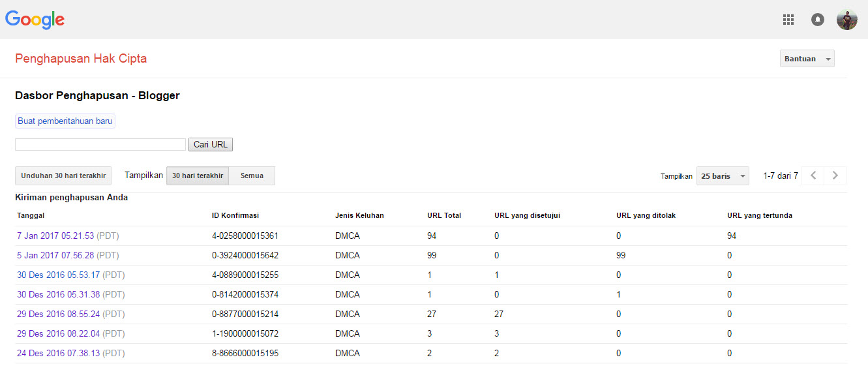Click the URL Total column header

coord(444,215)
